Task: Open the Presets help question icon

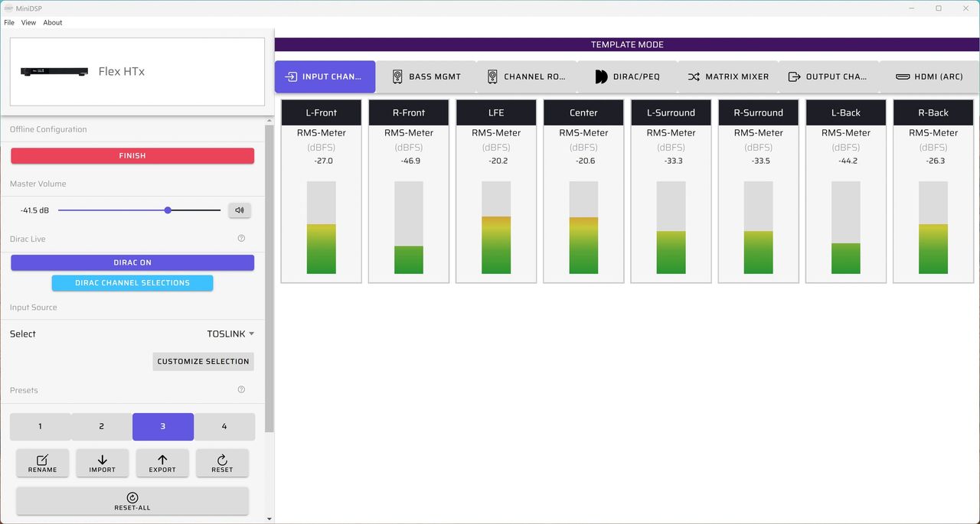Action: 241,389
